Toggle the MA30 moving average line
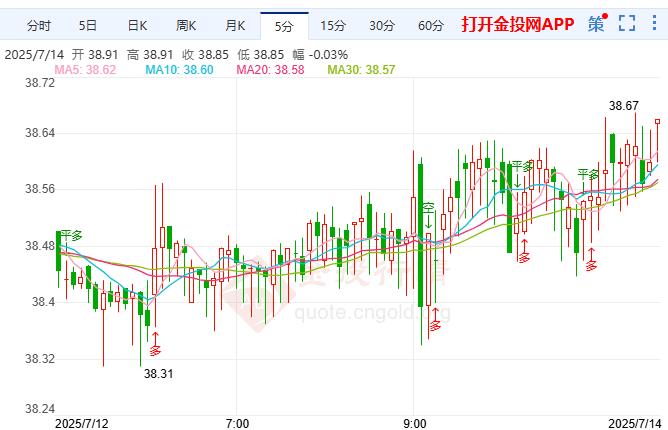This screenshot has height=430, width=668. point(361,69)
